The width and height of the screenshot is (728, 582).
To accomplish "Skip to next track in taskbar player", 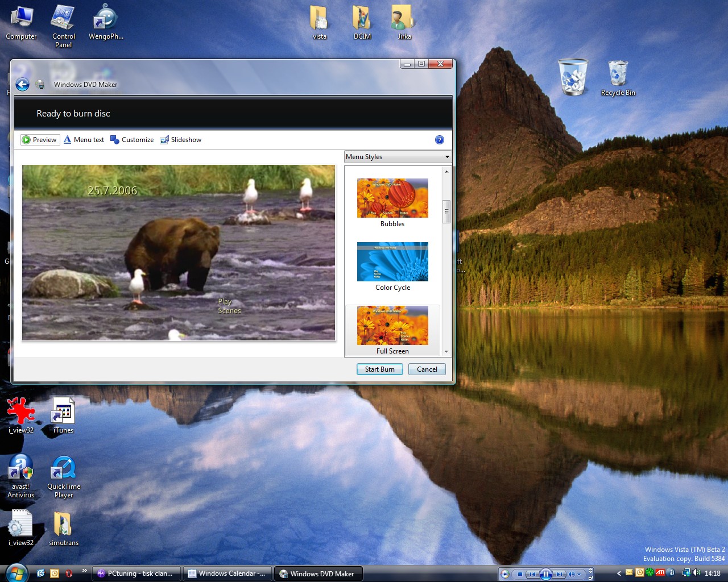I will [559, 574].
